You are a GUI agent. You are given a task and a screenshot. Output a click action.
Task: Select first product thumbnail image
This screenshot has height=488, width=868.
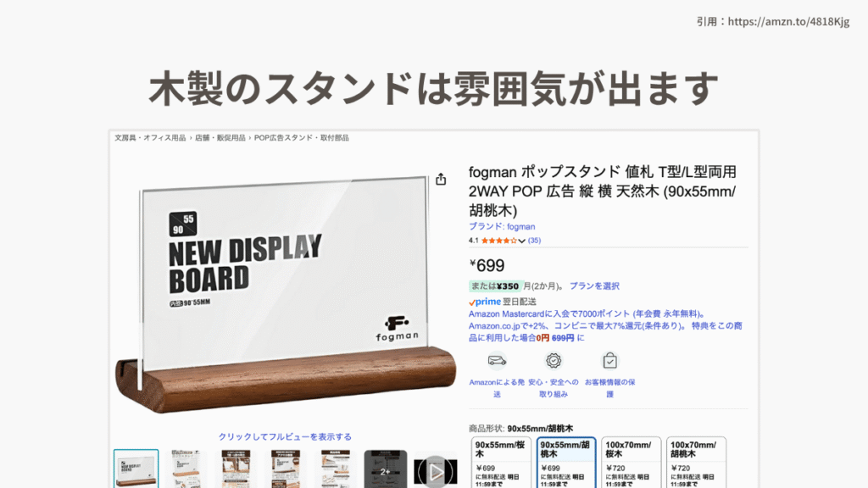pos(136,469)
